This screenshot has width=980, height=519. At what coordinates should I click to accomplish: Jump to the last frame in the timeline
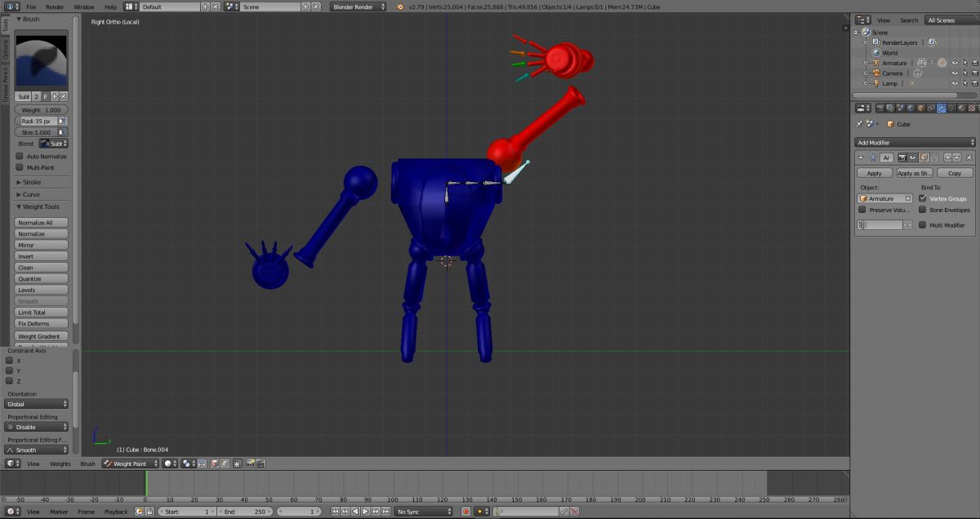386,512
